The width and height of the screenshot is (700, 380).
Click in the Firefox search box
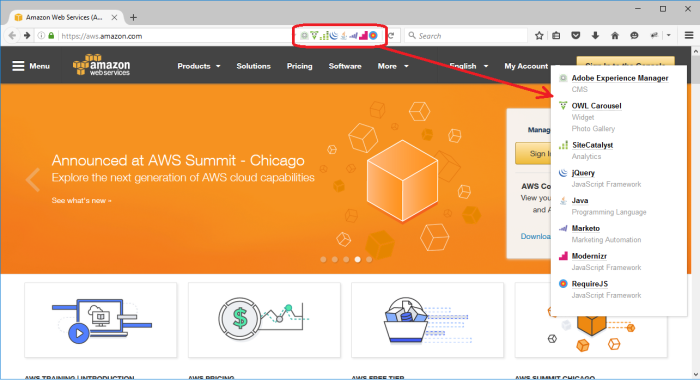coord(466,36)
